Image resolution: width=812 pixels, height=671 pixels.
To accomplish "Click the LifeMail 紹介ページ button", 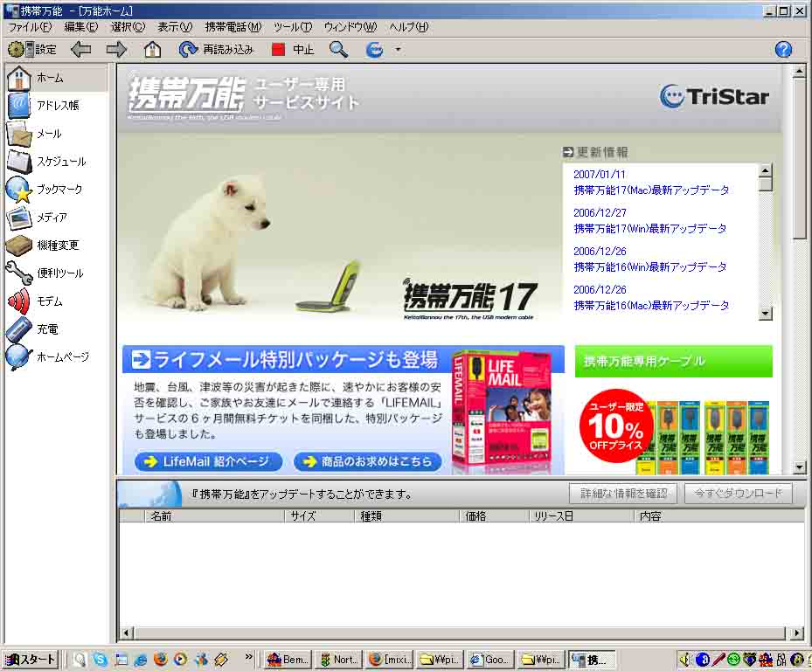I will click(208, 461).
